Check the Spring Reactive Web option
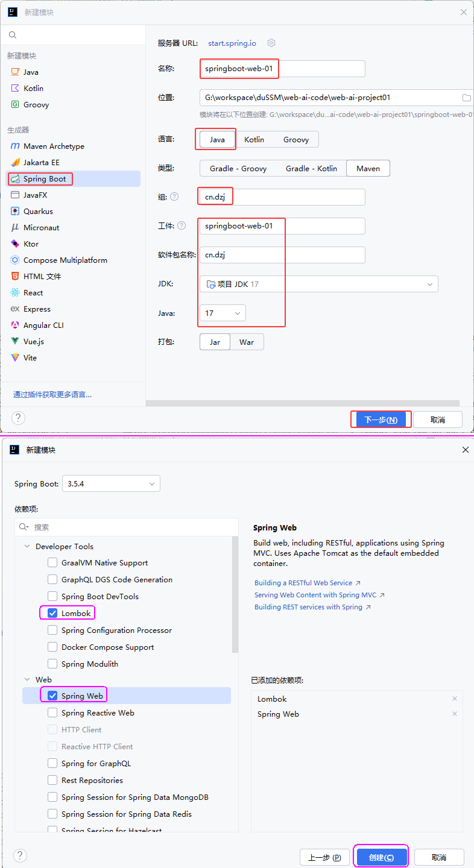This screenshot has width=474, height=868. [52, 713]
